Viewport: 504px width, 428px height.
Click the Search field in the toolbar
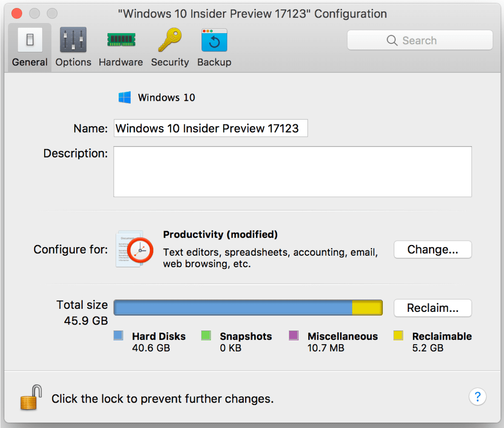coord(420,40)
